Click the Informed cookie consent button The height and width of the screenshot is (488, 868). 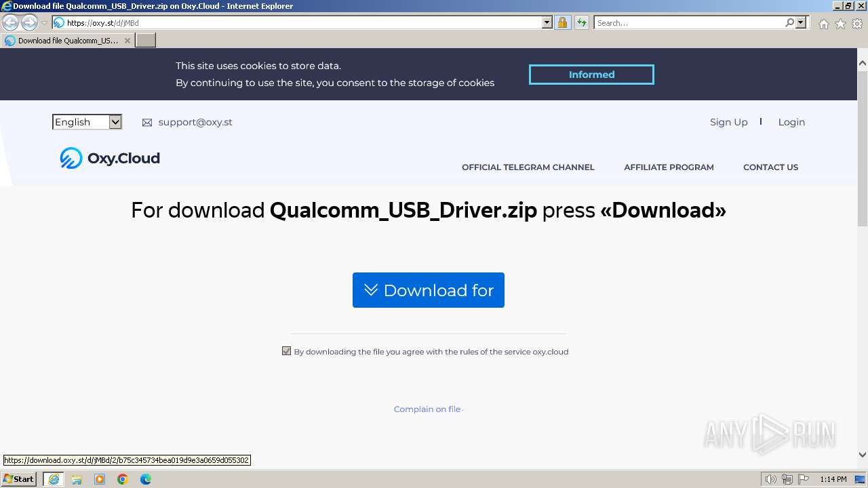point(591,75)
